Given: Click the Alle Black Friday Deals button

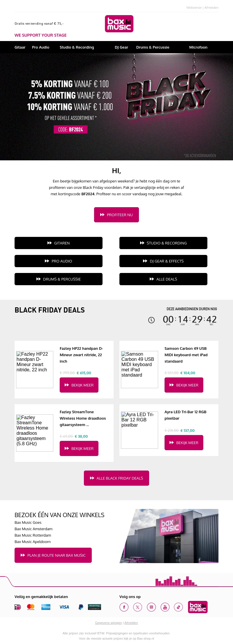Looking at the screenshot, I should [116, 478].
